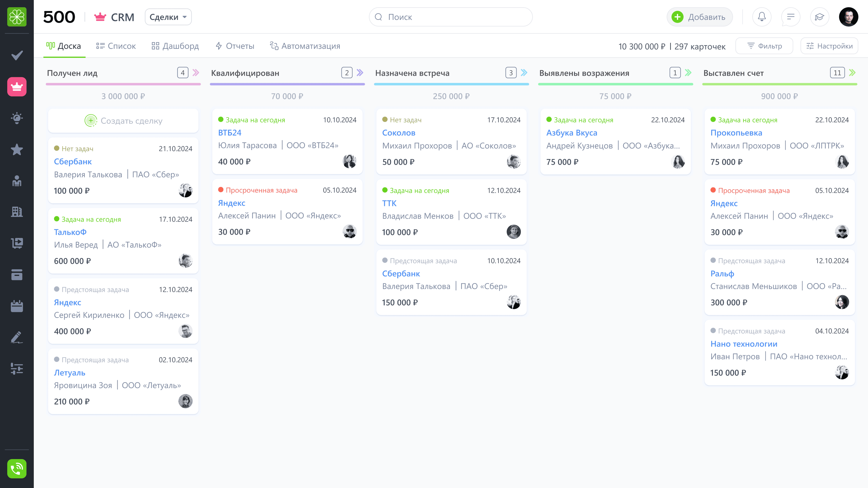Click the red Просроченная задача status in Квалифицирован

[x=258, y=190]
